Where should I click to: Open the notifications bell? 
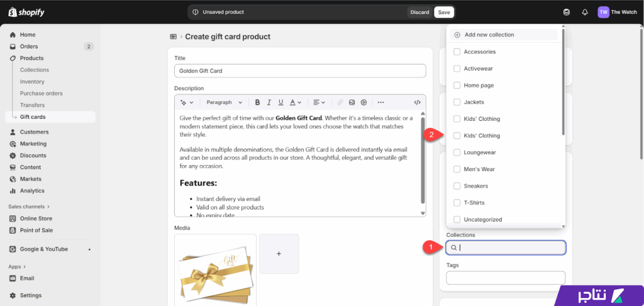point(585,13)
